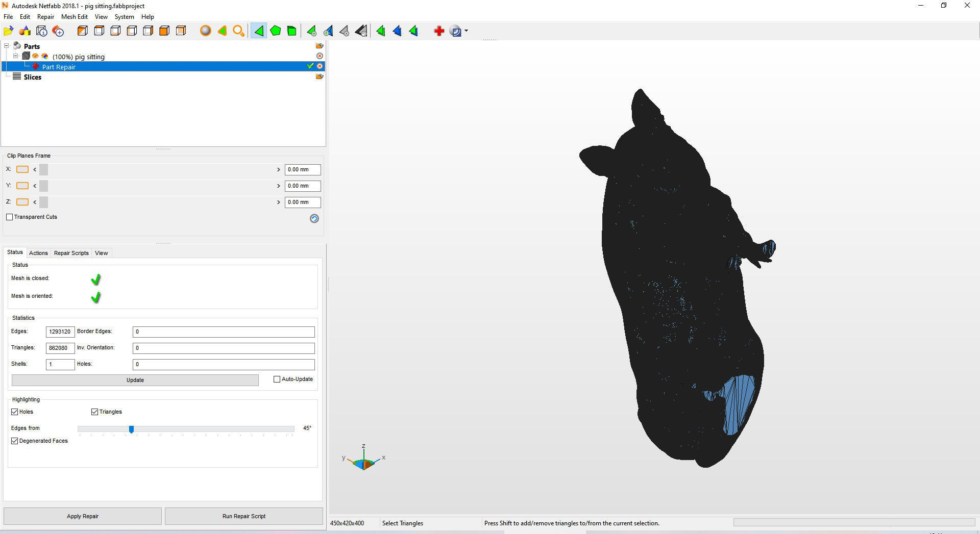Click the open project folder icon
Viewport: 980px width, 534px height.
[9, 31]
